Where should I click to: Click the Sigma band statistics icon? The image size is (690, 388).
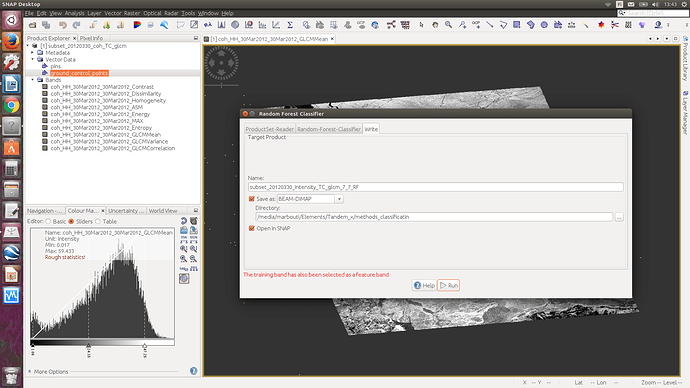[290, 25]
